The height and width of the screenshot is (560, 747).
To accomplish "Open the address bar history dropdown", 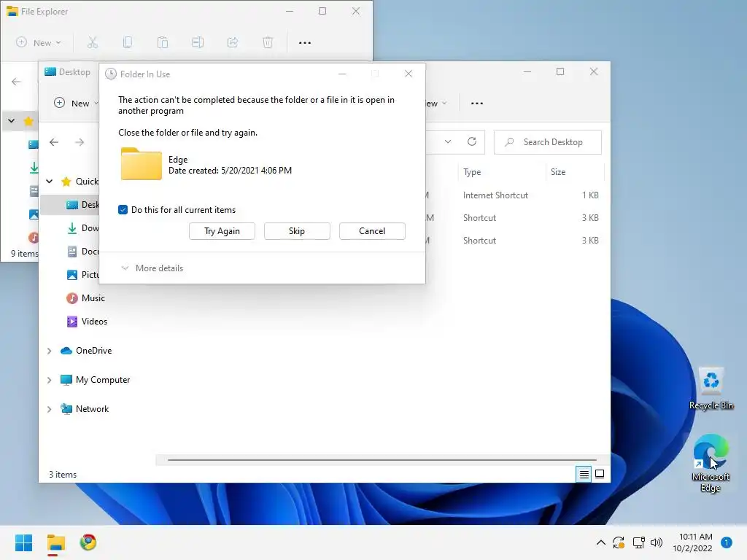I will [448, 142].
